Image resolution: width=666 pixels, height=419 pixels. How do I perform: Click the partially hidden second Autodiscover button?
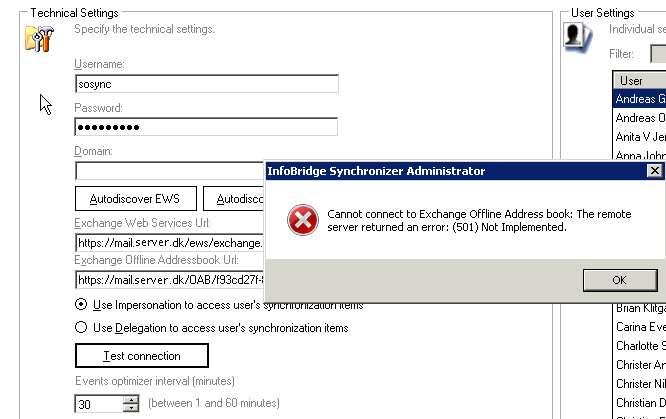pyautogui.click(x=234, y=198)
